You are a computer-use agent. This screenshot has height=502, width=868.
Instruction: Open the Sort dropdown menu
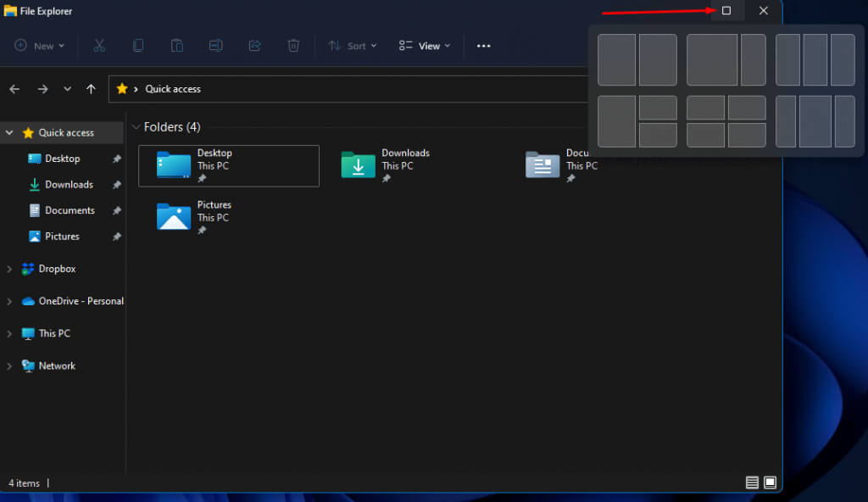(353, 46)
